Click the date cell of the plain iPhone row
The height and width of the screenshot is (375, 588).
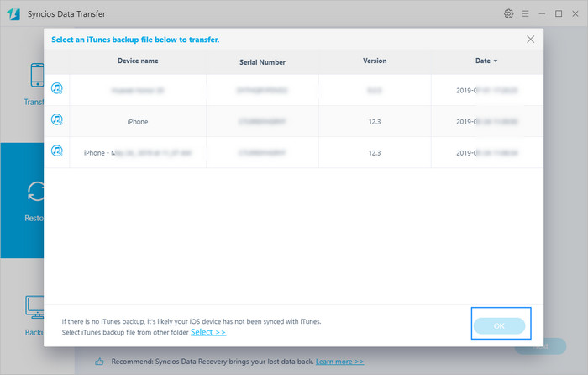pyautogui.click(x=486, y=122)
